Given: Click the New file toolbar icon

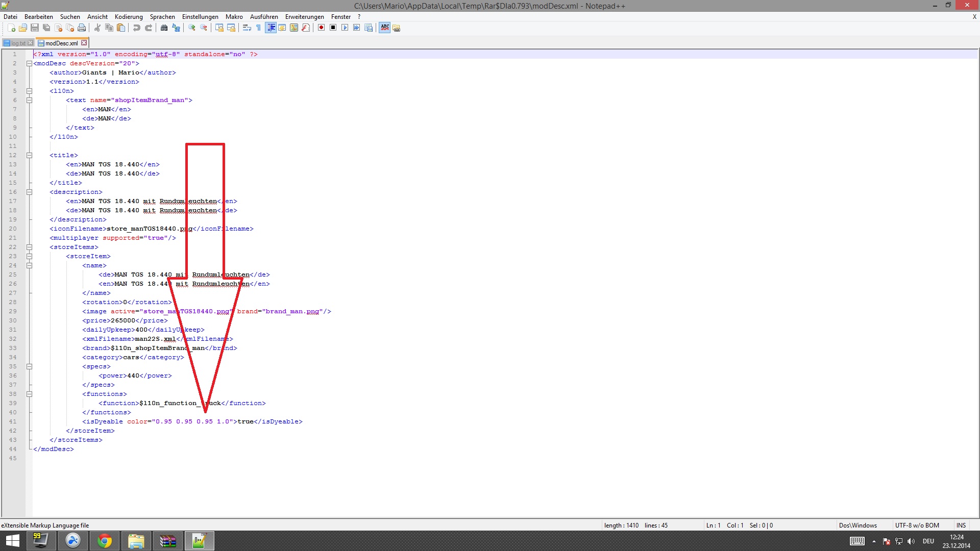Looking at the screenshot, I should [x=11, y=28].
